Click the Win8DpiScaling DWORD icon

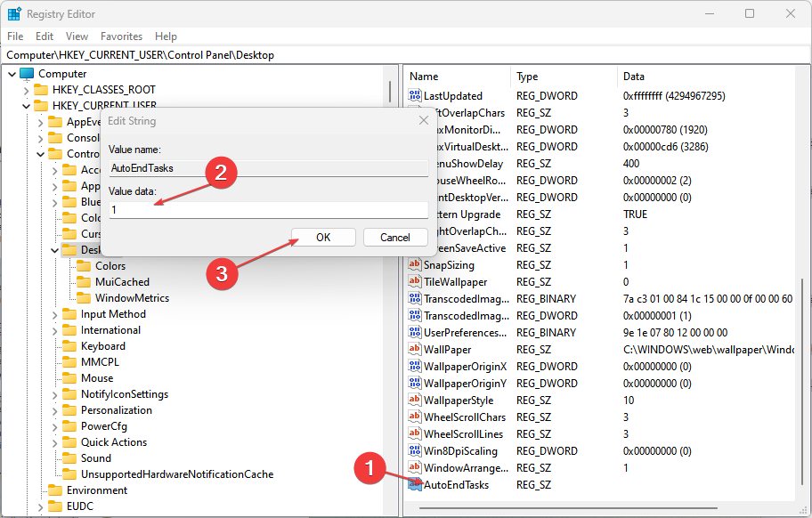tap(415, 450)
